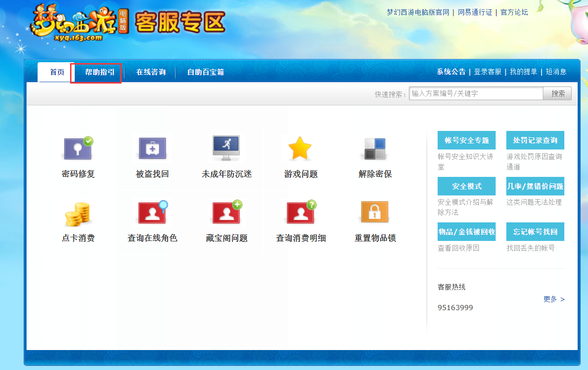Open the 安全模式 button
Screen dimensions: 588x370
tap(466, 186)
